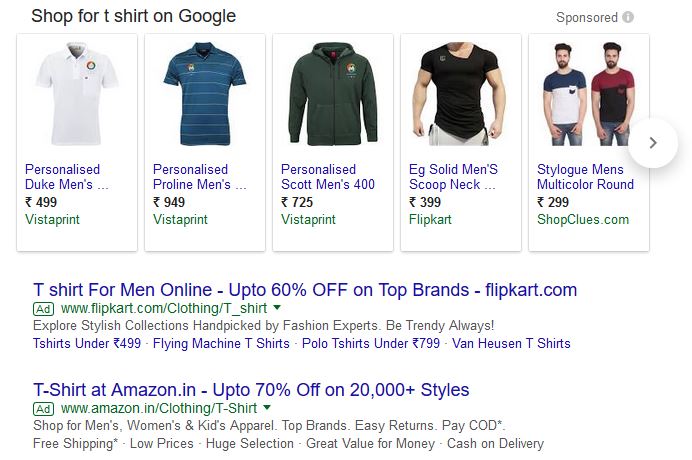This screenshot has width=692, height=460.
Task: Open the Personalised Scott Men's 400 link
Action: coord(327,177)
